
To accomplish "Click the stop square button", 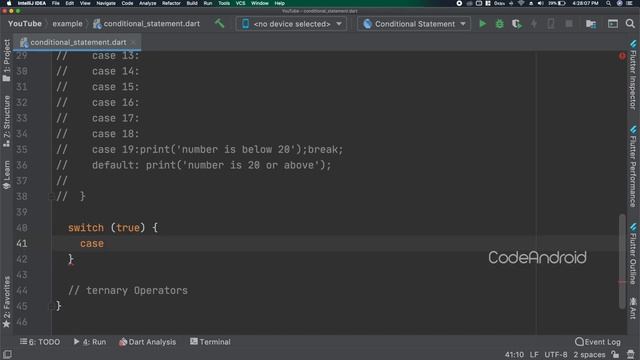I will coord(569,24).
